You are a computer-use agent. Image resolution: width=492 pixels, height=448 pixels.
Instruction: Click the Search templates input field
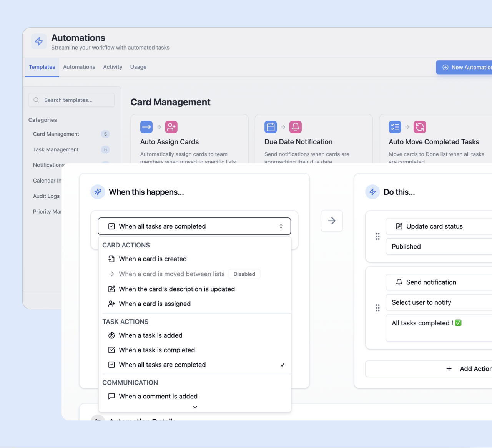coord(71,100)
